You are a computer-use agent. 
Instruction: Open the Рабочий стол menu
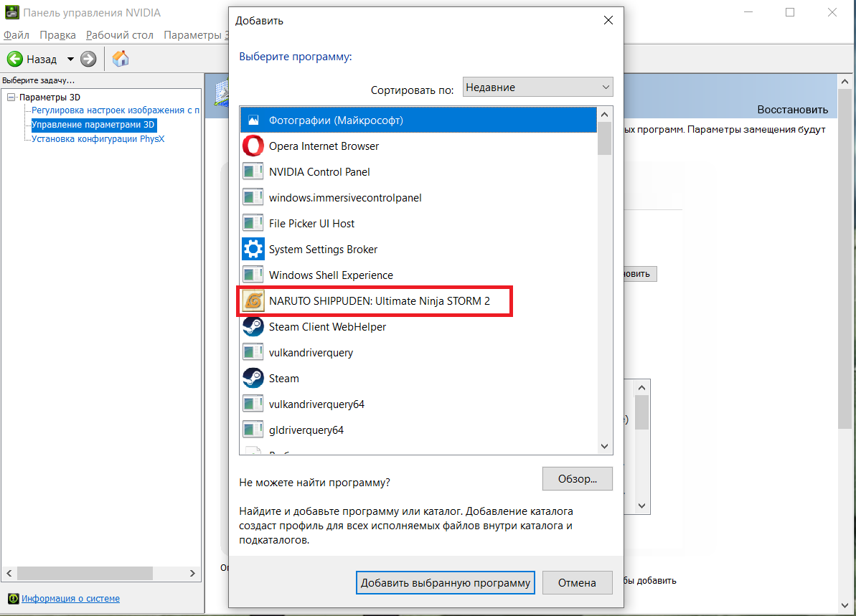pos(120,35)
